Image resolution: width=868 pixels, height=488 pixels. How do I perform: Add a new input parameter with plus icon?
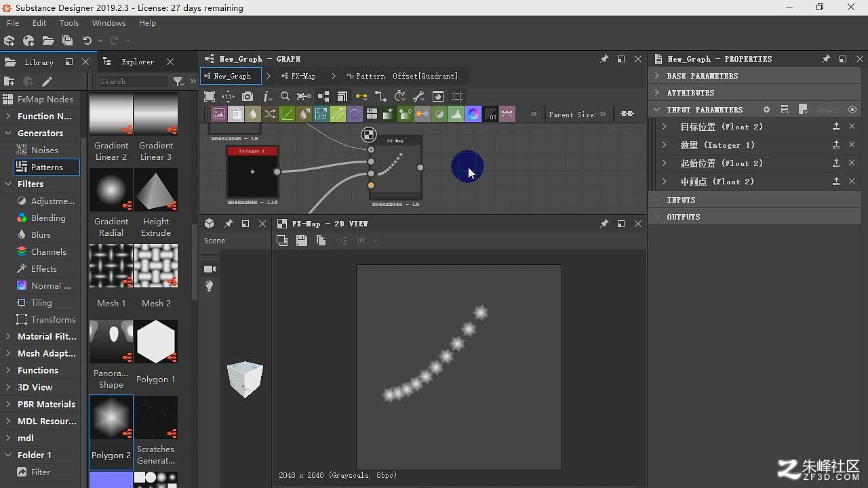[x=766, y=109]
